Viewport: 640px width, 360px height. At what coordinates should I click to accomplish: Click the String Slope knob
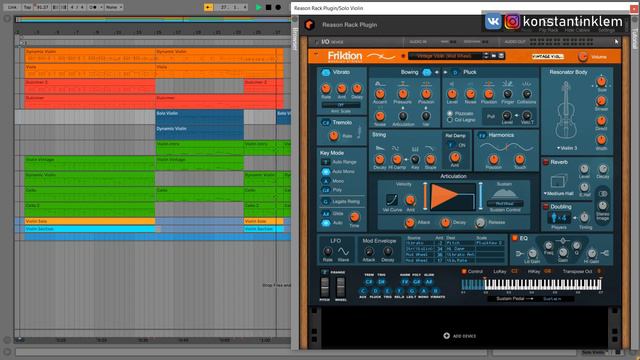[x=430, y=160]
